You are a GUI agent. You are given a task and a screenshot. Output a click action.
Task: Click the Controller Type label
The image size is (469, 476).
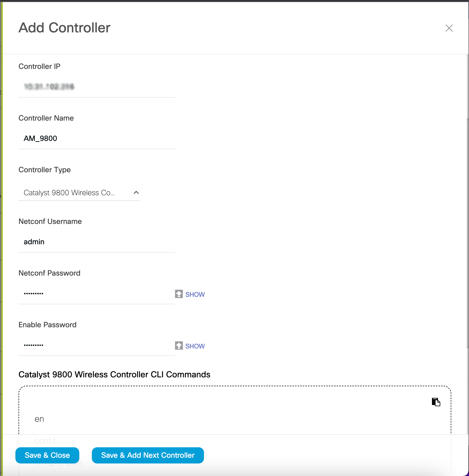[45, 170]
